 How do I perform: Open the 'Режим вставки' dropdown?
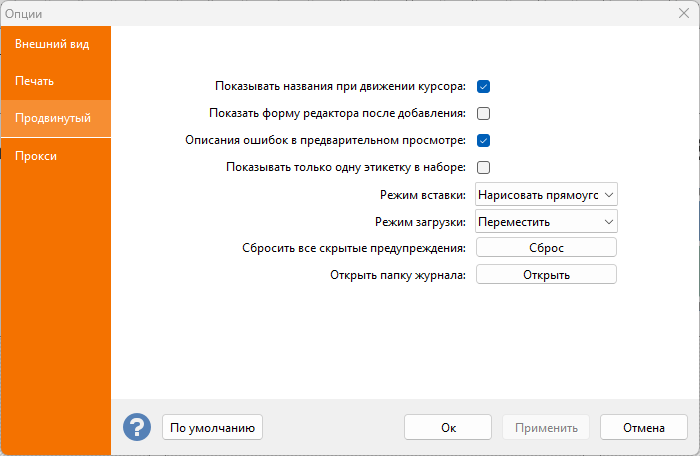click(546, 194)
